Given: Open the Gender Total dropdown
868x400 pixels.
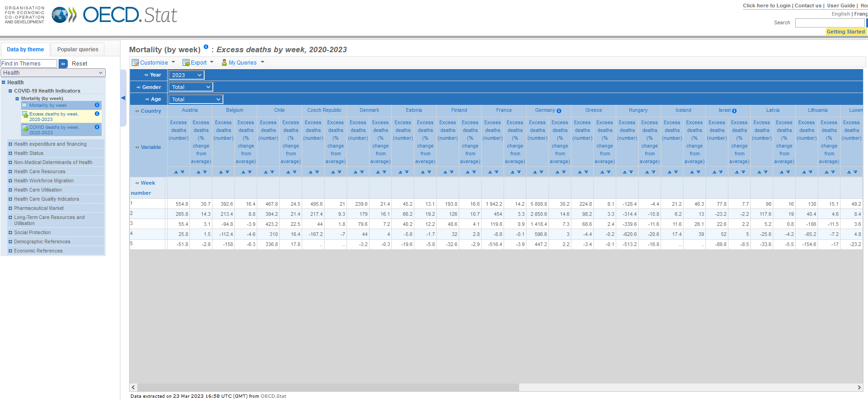Looking at the screenshot, I should 191,87.
